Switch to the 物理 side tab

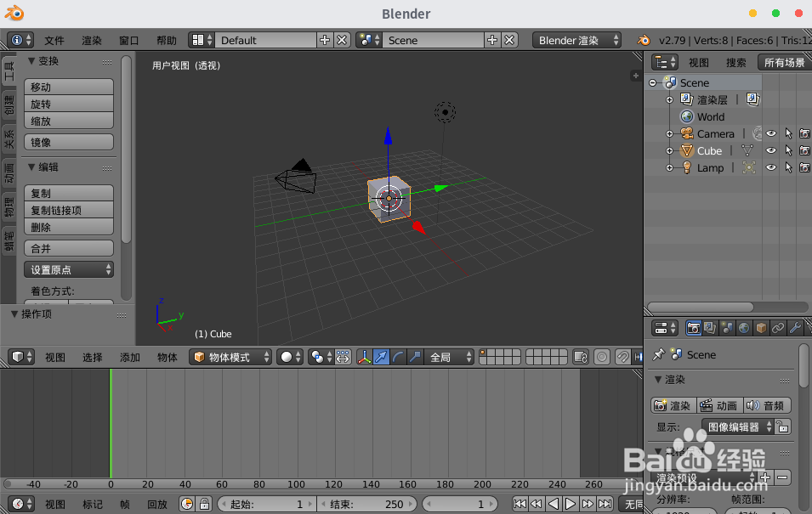9,207
